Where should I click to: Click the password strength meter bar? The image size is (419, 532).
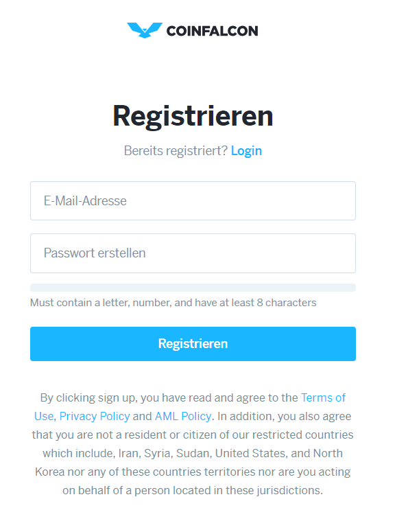(x=193, y=288)
